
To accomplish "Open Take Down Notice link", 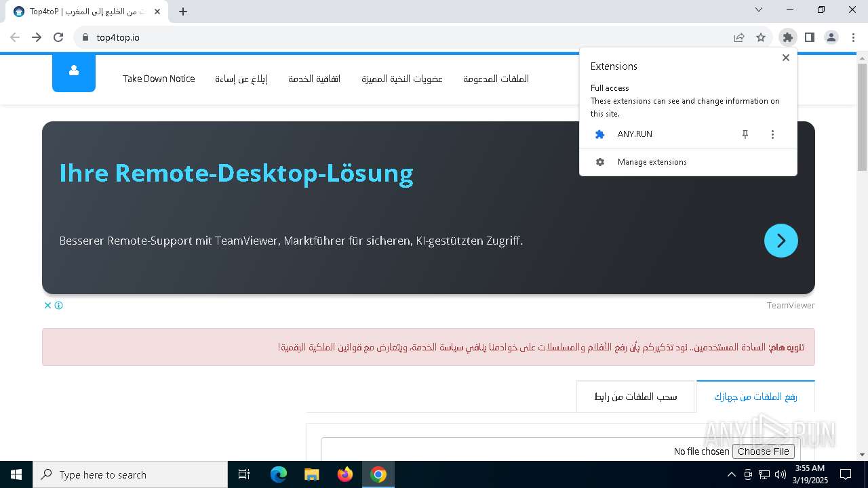I will pyautogui.click(x=159, y=79).
